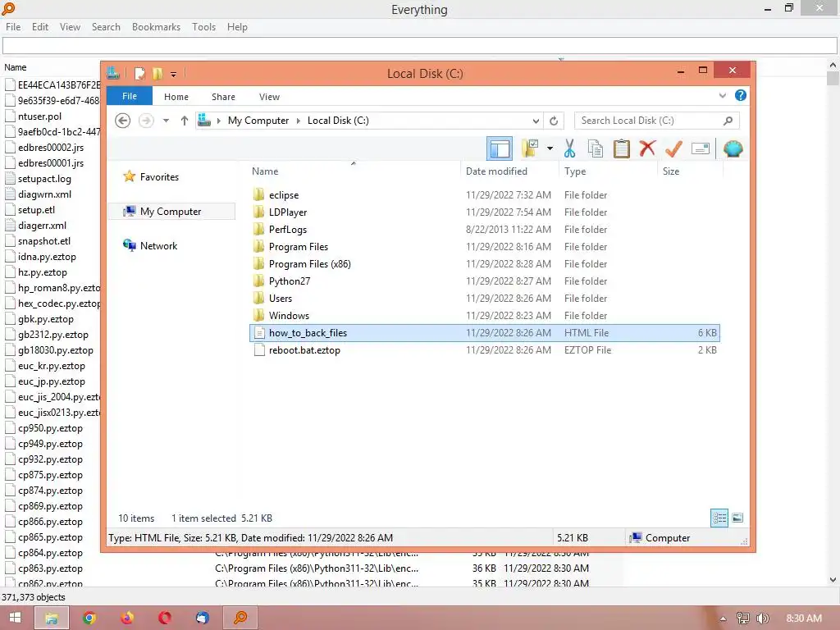Click the orange checkmark properties icon

[673, 148]
